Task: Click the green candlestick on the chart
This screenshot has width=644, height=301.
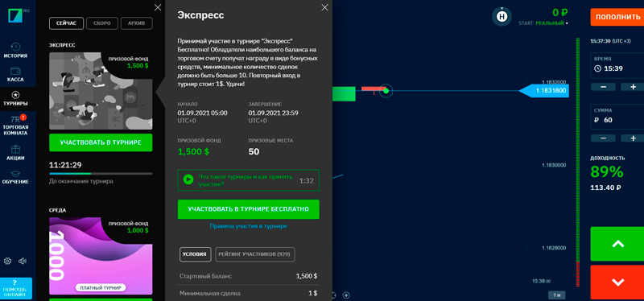Action: (344, 93)
